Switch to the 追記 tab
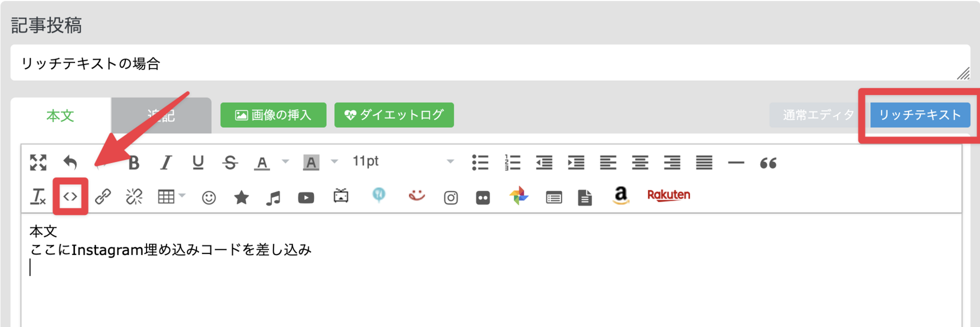Image resolution: width=980 pixels, height=327 pixels. coord(161,116)
